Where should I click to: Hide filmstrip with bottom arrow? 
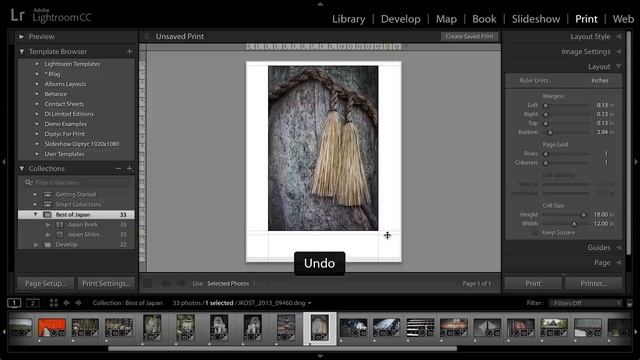pyautogui.click(x=320, y=356)
